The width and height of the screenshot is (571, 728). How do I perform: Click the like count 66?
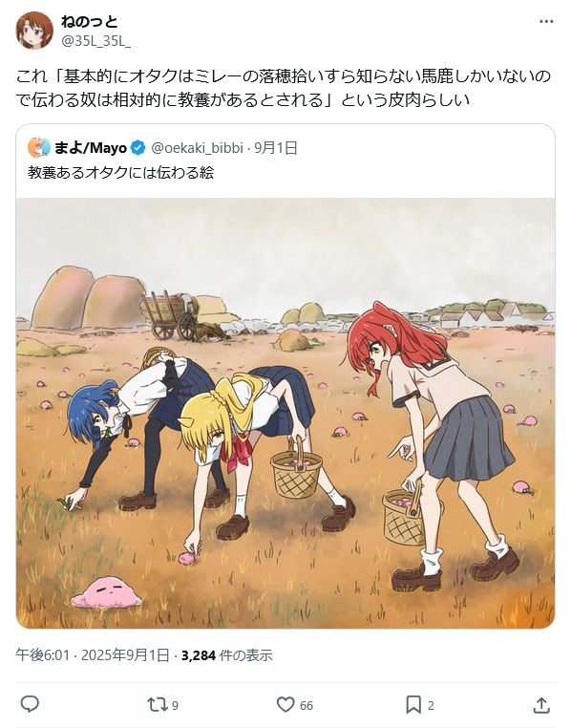pyautogui.click(x=307, y=706)
